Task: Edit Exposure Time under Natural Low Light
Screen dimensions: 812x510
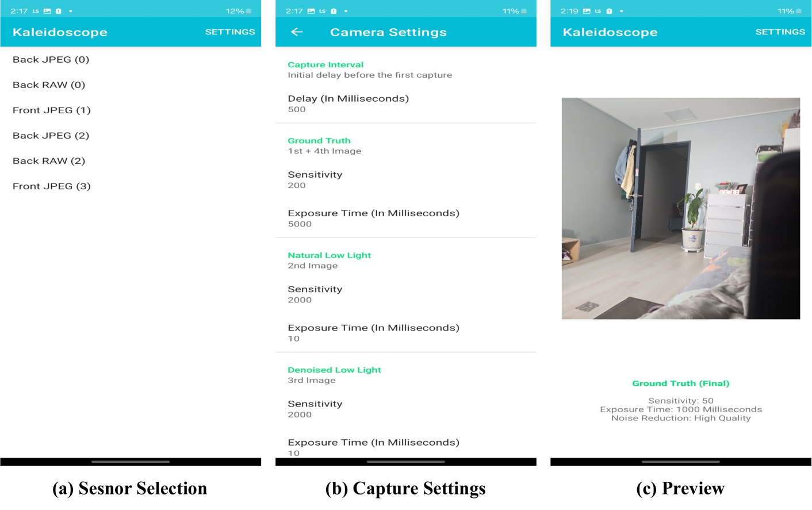Action: click(373, 332)
